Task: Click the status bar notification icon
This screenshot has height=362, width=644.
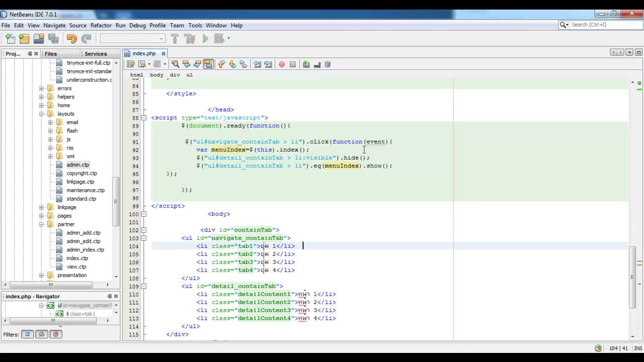Action: pos(598,348)
